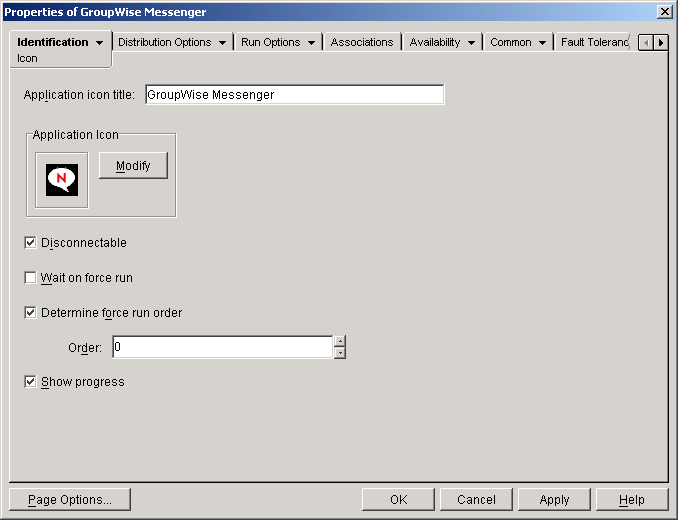Uncheck the Show progress checkbox
The height and width of the screenshot is (520, 678).
click(x=30, y=382)
